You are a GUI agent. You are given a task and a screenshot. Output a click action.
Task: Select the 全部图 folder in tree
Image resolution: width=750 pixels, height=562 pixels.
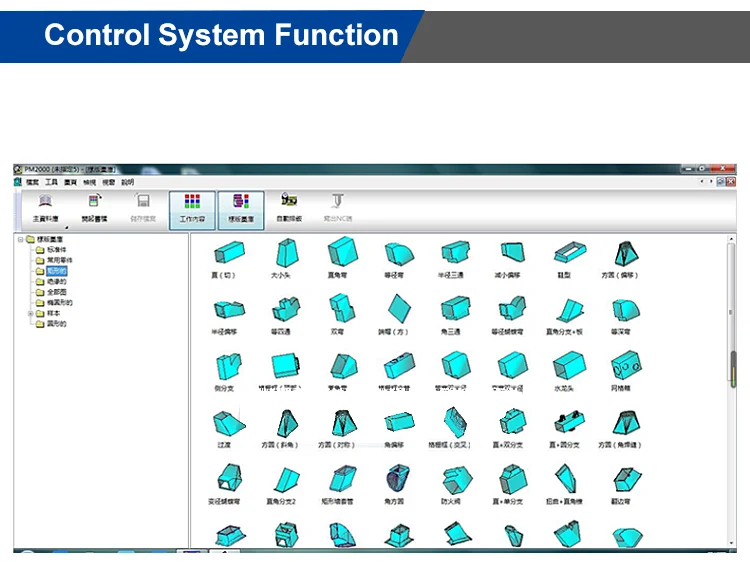tap(51, 292)
